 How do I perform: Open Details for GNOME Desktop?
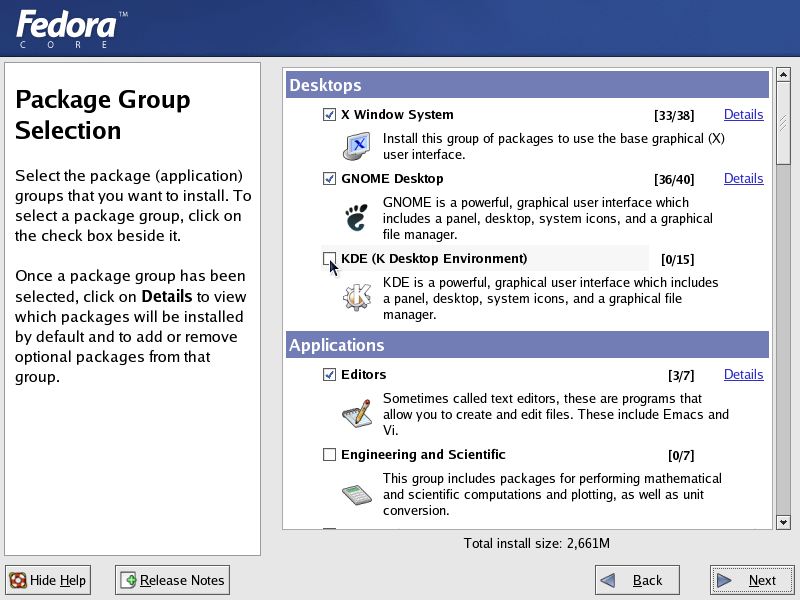(743, 179)
